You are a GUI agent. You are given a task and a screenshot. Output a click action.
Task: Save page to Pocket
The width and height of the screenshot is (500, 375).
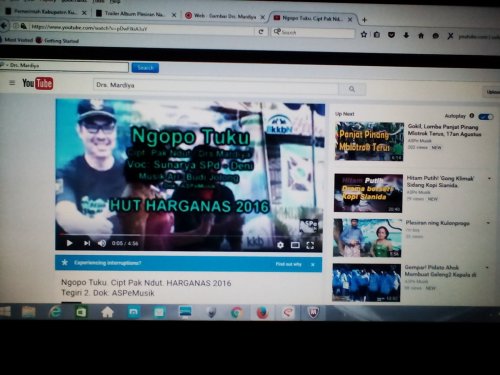391,35
